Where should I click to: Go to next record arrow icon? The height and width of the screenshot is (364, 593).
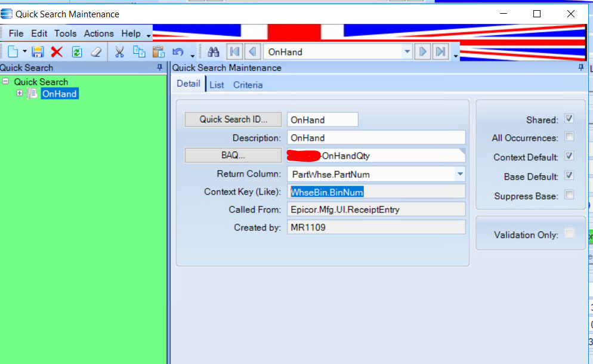tap(422, 51)
